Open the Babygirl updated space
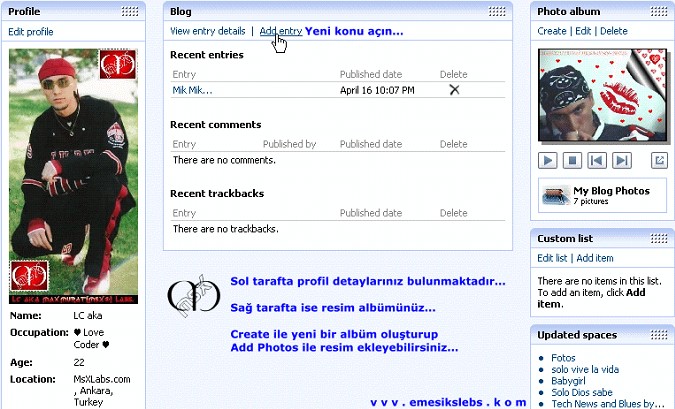 569,381
